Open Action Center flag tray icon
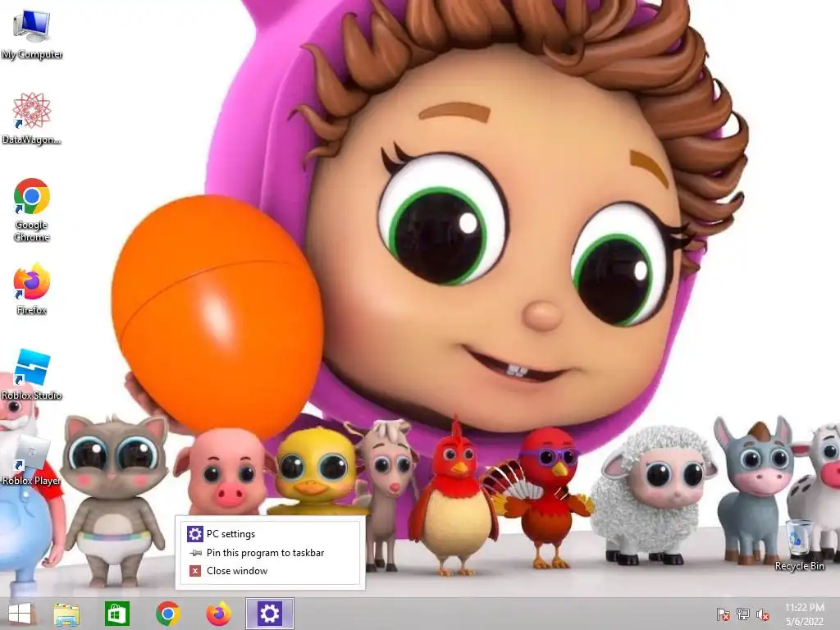Viewport: 840px width, 630px height. [x=723, y=614]
